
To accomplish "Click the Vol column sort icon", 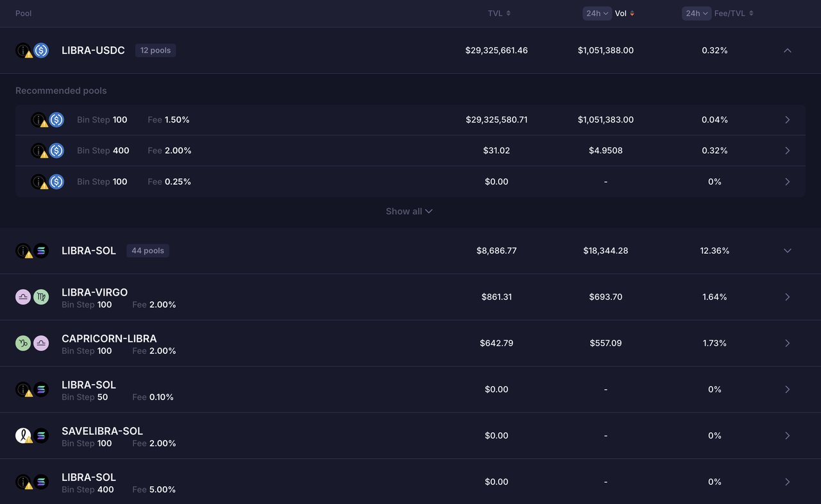I will click(632, 13).
